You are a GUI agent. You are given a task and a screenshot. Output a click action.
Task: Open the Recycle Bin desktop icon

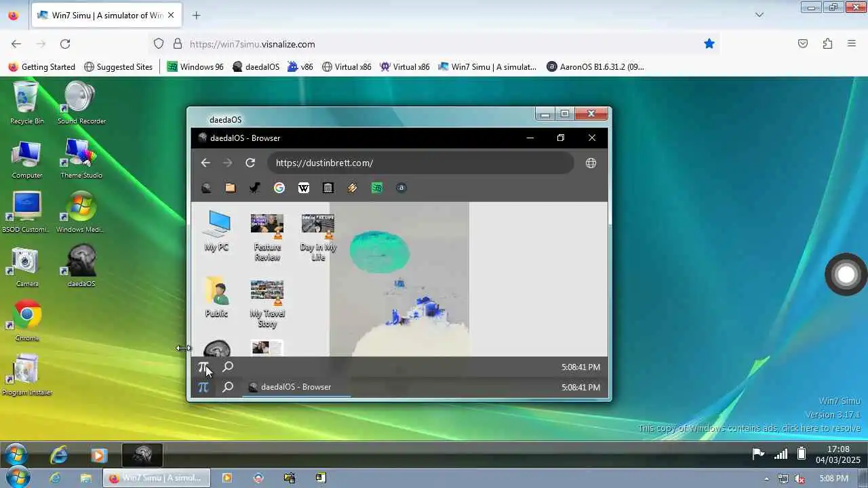point(26,103)
